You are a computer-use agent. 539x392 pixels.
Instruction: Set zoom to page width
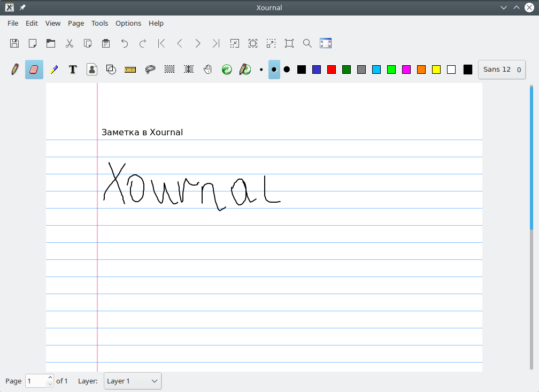click(x=252, y=43)
